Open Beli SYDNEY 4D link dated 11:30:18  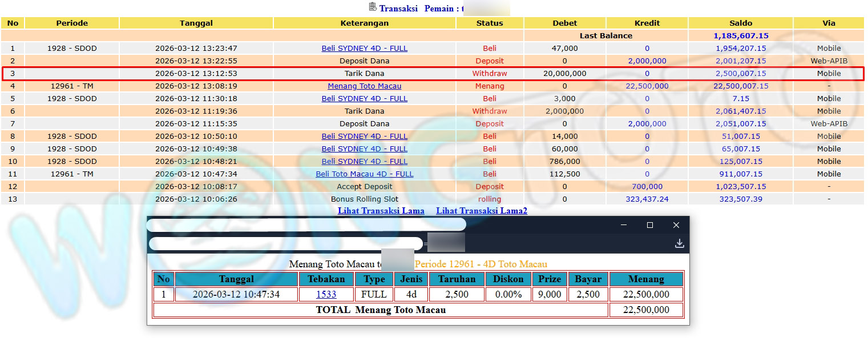pos(364,99)
